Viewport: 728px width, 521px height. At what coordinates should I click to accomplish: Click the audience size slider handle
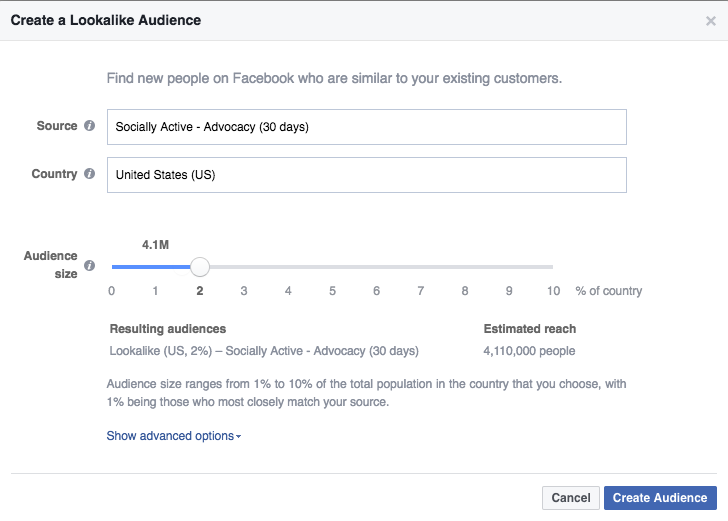coord(200,267)
